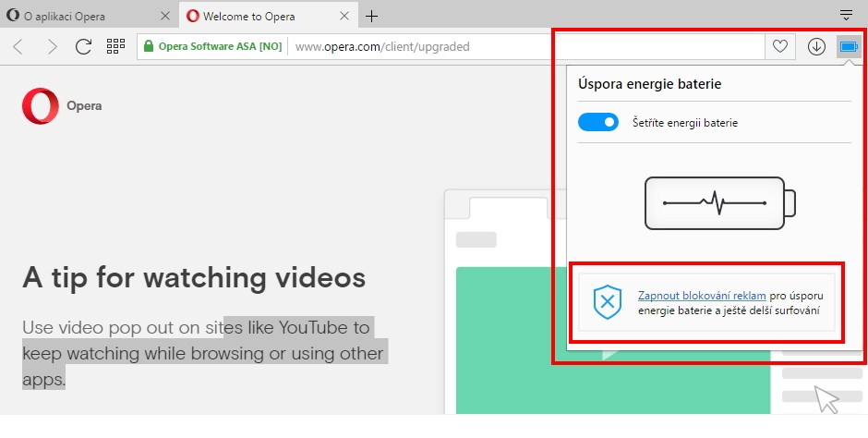
Task: Close the O aplikaci Opera tab
Action: coord(165,16)
